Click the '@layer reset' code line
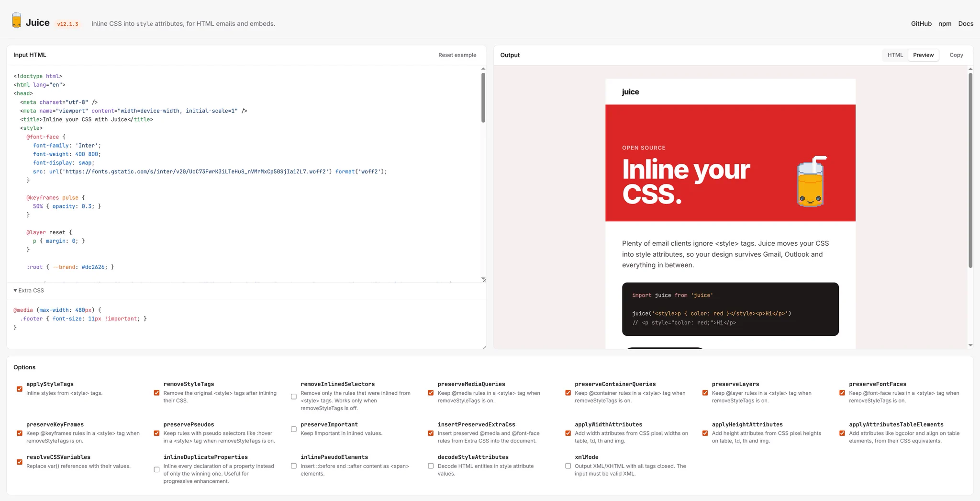 [49, 232]
